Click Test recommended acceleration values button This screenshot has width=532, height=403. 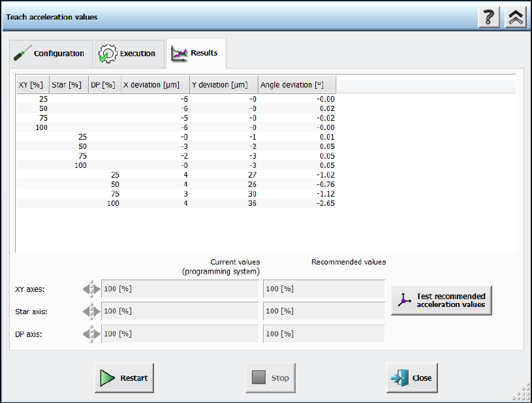pyautogui.click(x=441, y=300)
